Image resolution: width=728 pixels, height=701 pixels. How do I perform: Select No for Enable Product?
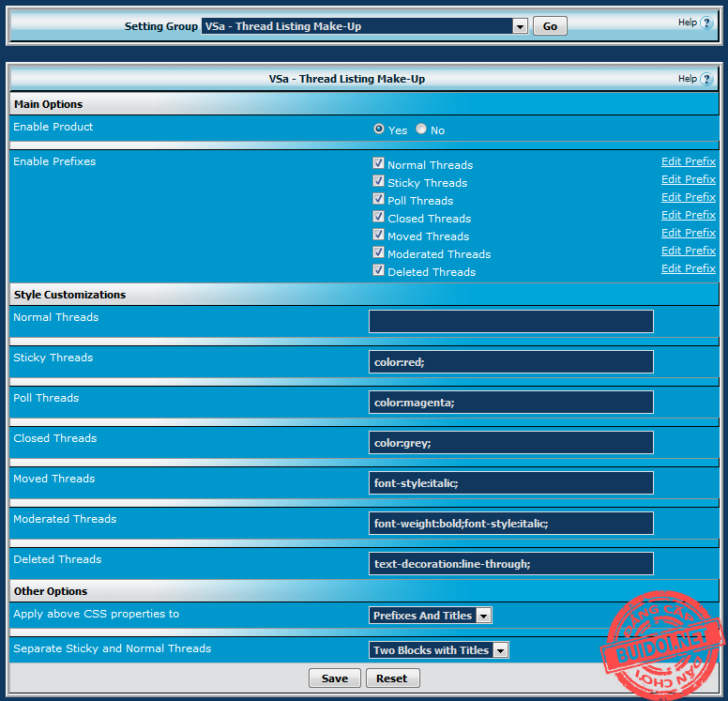(x=421, y=130)
